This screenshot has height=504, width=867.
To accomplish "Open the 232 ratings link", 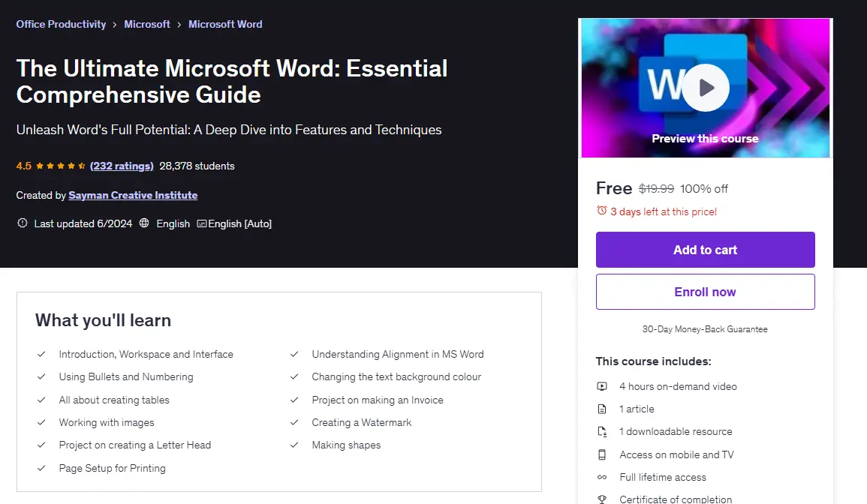I will point(122,166).
